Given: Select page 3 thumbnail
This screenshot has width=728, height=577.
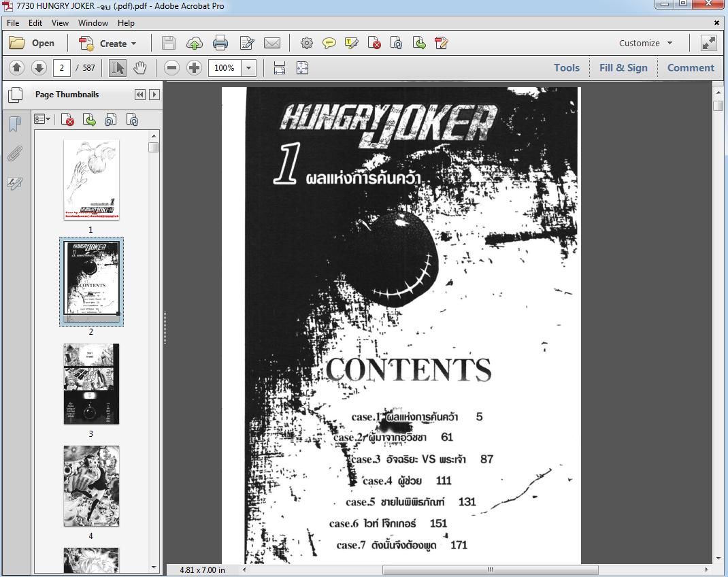Looking at the screenshot, I should coord(91,384).
